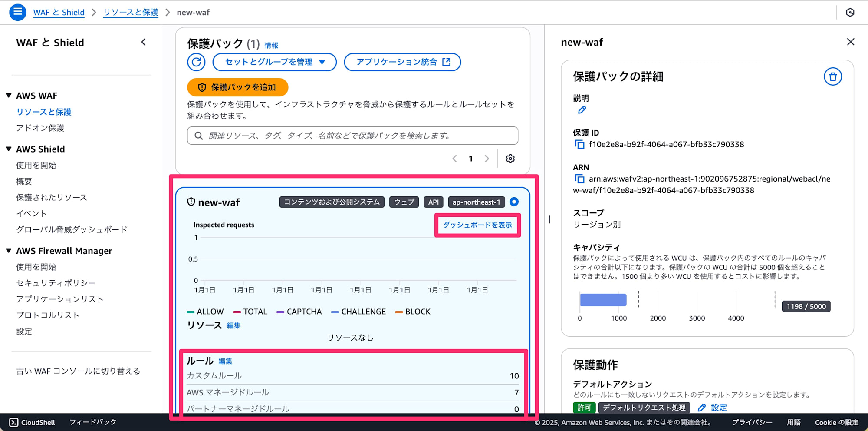This screenshot has width=868, height=431.
Task: Open 保護されたリソース in the sidebar
Action: 52,197
